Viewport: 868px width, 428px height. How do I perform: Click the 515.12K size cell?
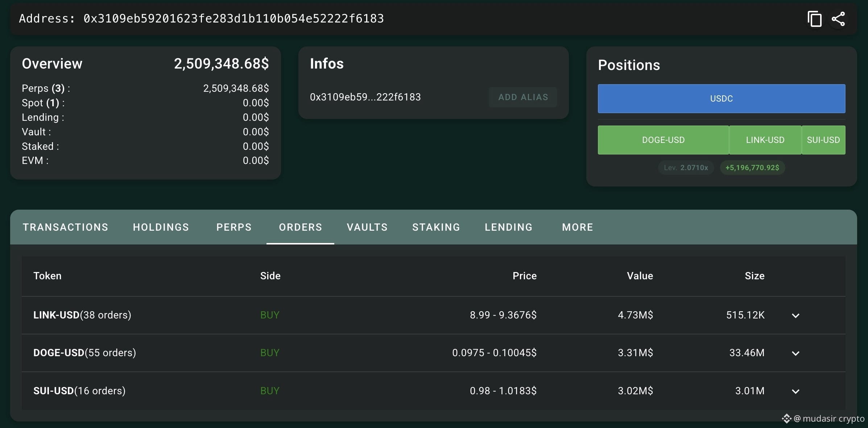coord(745,315)
